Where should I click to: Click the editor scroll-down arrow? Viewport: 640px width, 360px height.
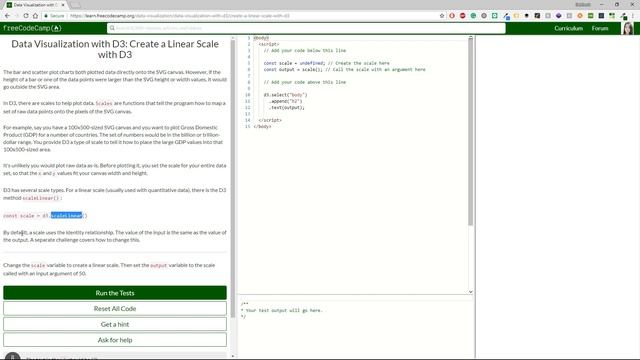point(471,292)
